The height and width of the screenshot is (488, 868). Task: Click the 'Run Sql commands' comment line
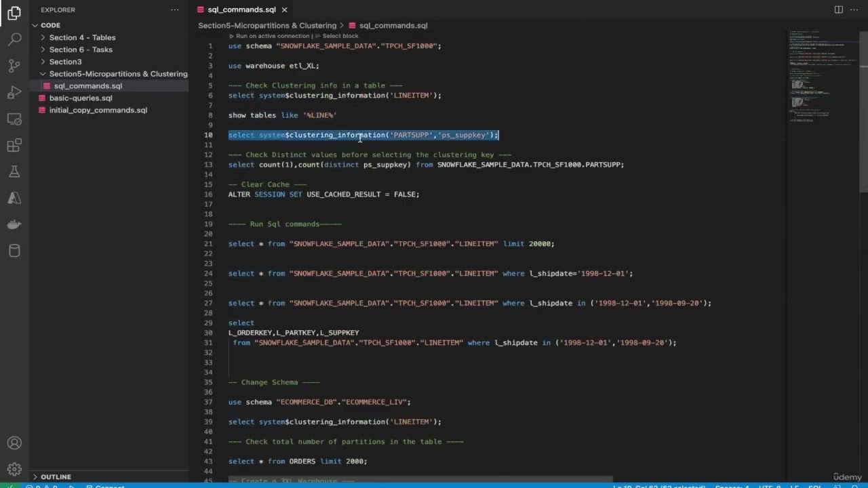tap(285, 224)
